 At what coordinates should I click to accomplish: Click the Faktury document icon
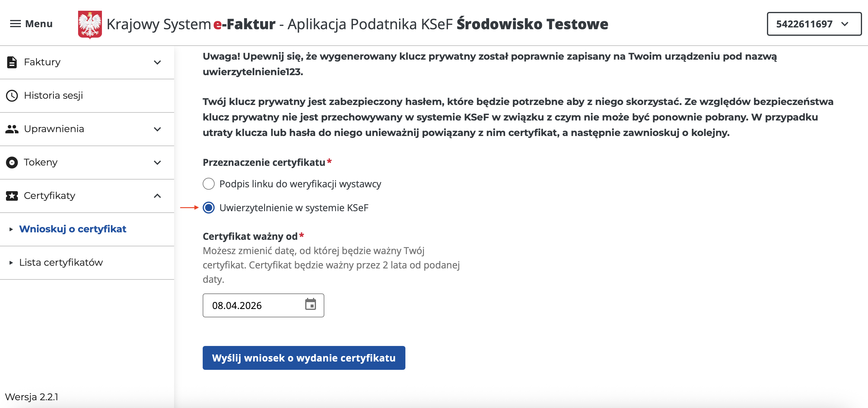click(x=12, y=62)
